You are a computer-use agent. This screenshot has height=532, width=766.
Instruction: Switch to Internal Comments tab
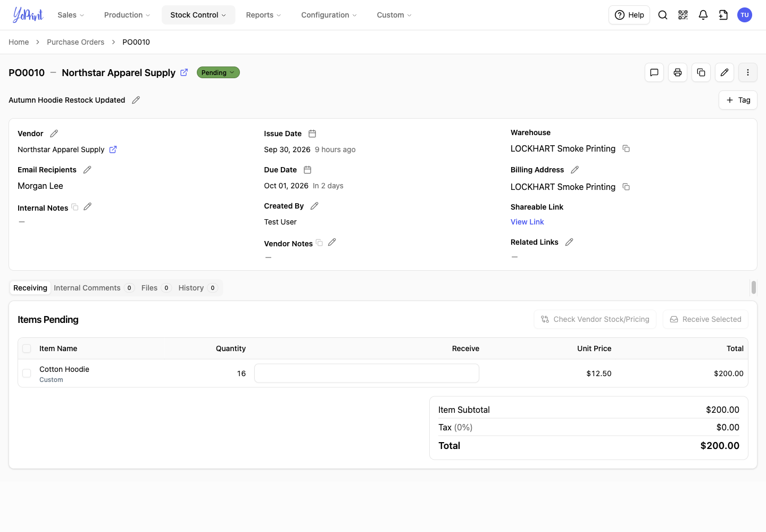coord(94,288)
